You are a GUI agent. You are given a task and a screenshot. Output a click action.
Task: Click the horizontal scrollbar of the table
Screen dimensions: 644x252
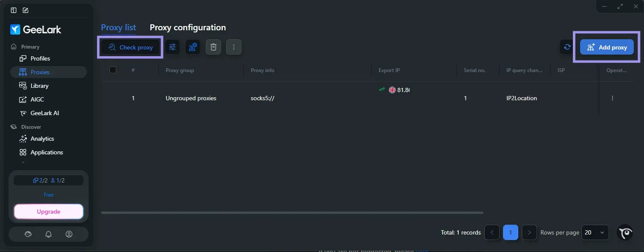pos(292,212)
